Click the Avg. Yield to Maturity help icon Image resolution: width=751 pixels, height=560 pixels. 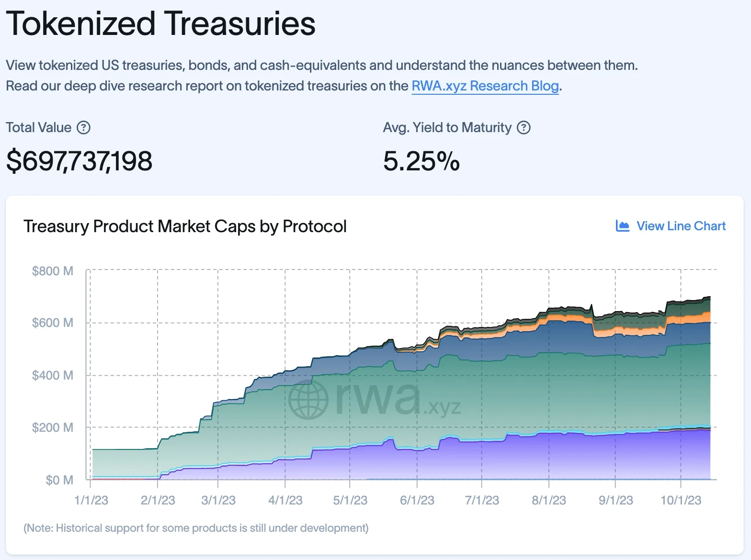tap(524, 128)
